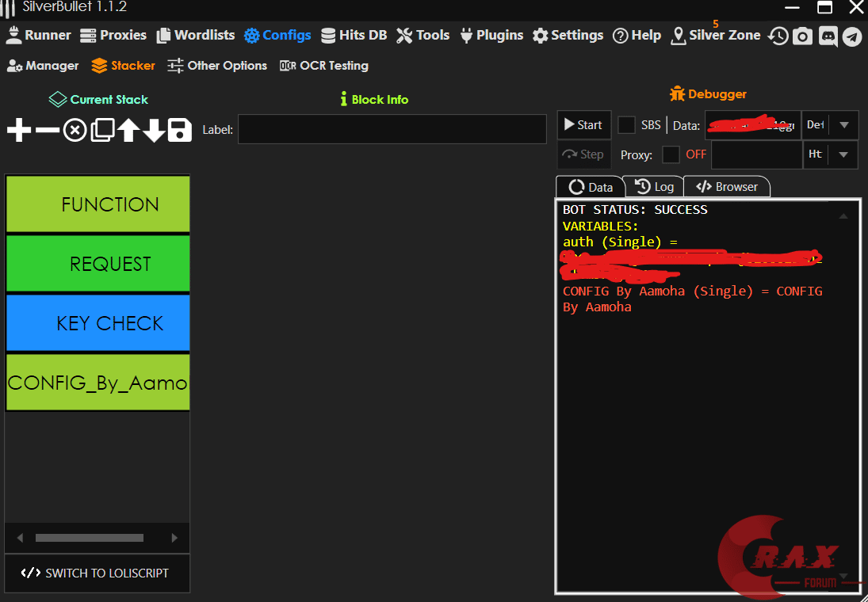This screenshot has height=602, width=868.
Task: Add a new block with plus icon
Action: tap(19, 131)
